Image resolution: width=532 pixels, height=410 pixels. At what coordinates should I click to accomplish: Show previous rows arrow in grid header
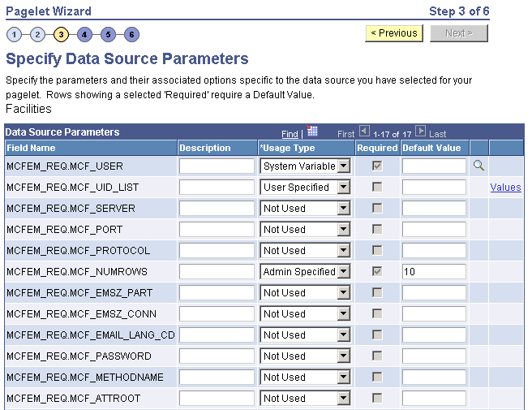pos(364,132)
